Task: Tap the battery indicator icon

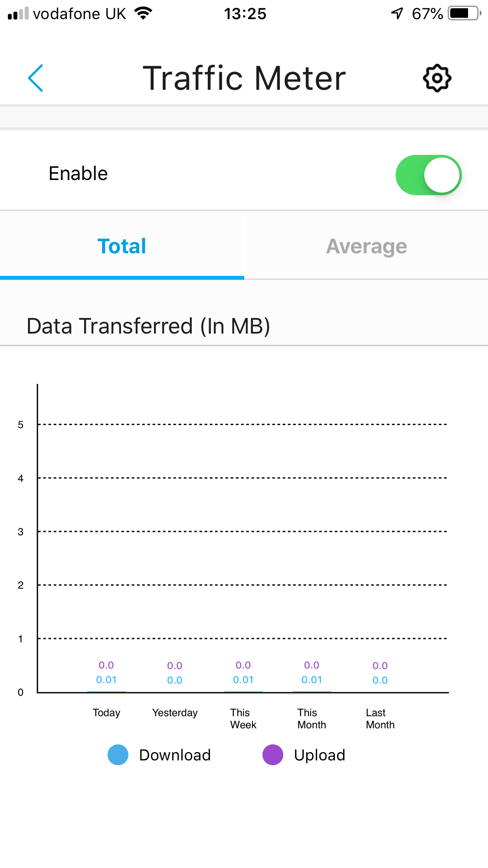Action: (464, 13)
